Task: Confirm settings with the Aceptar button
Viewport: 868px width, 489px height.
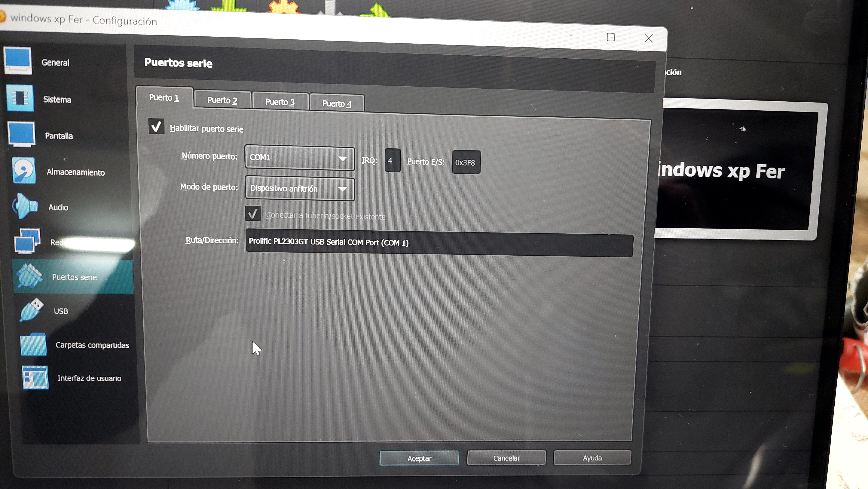Action: [419, 458]
